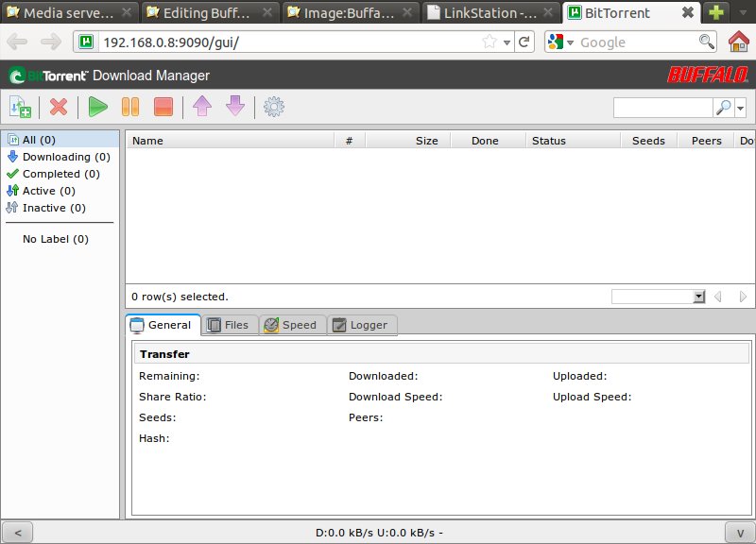The height and width of the screenshot is (544, 756).
Task: Move torrent down in queue
Action: (x=234, y=108)
